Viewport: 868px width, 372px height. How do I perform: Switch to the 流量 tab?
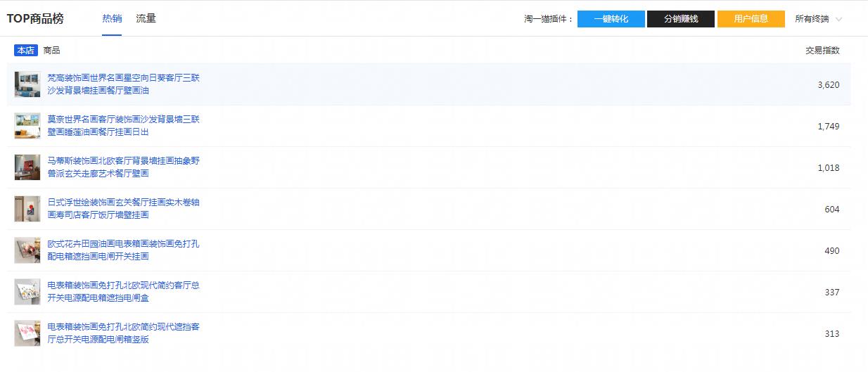pos(146,18)
